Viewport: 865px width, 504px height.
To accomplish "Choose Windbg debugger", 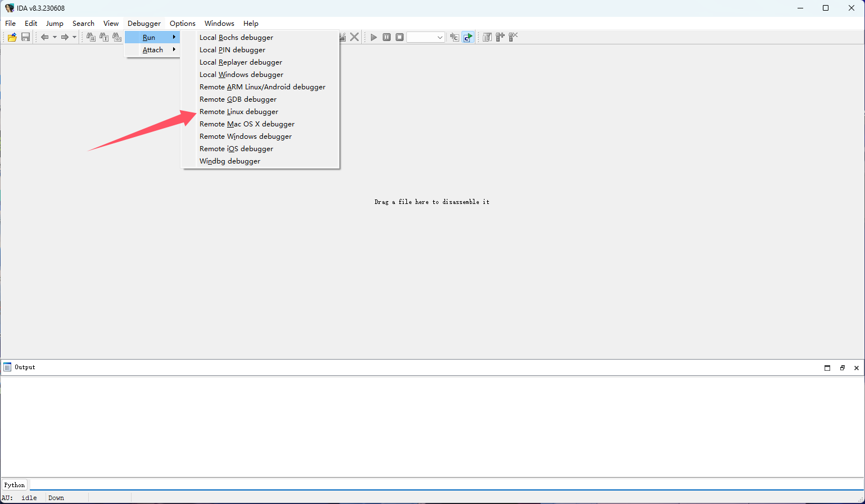I will [x=261, y=161].
